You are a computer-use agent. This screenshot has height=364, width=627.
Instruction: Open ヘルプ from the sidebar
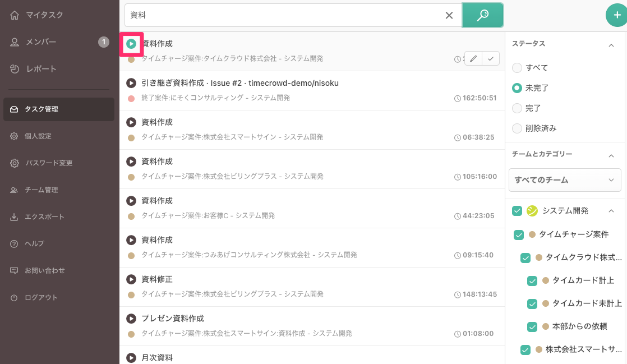pos(33,243)
